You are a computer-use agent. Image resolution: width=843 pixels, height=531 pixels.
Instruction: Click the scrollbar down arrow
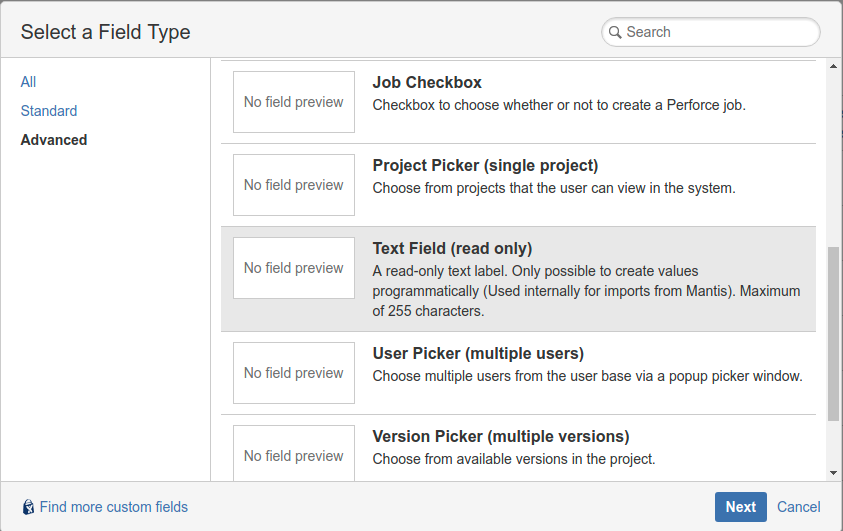(x=834, y=473)
